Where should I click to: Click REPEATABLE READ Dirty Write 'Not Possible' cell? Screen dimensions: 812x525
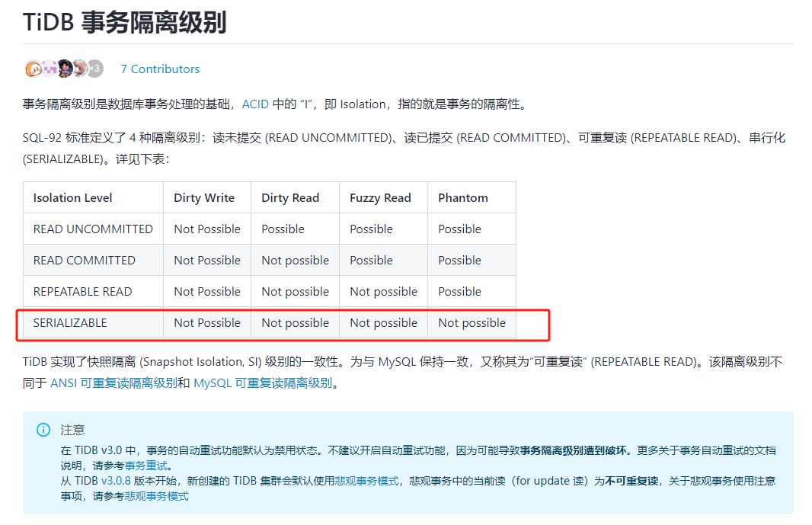pos(207,292)
